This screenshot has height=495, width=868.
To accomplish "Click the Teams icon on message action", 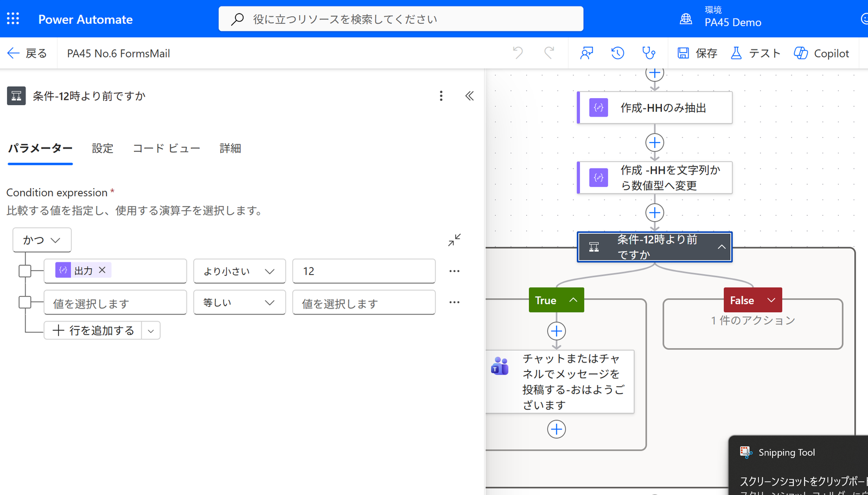I will point(500,366).
